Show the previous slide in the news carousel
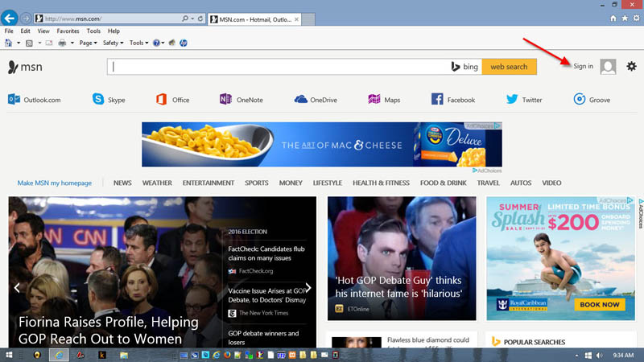This screenshot has height=362, width=644. (17, 288)
